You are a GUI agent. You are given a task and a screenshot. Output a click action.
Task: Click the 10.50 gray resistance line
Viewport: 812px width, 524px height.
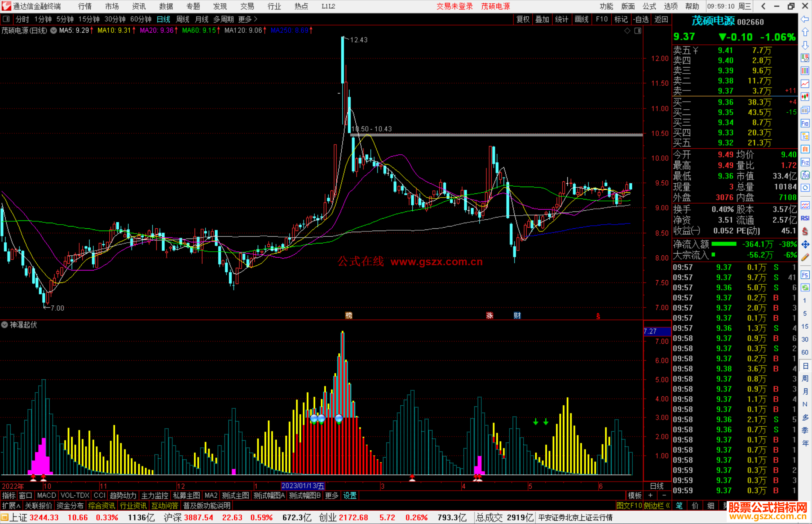489,134
